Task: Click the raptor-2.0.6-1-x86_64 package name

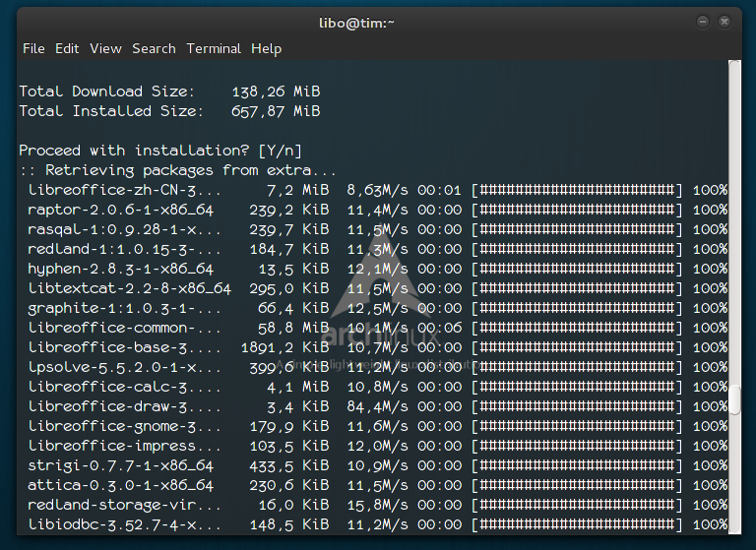Action: point(120,210)
